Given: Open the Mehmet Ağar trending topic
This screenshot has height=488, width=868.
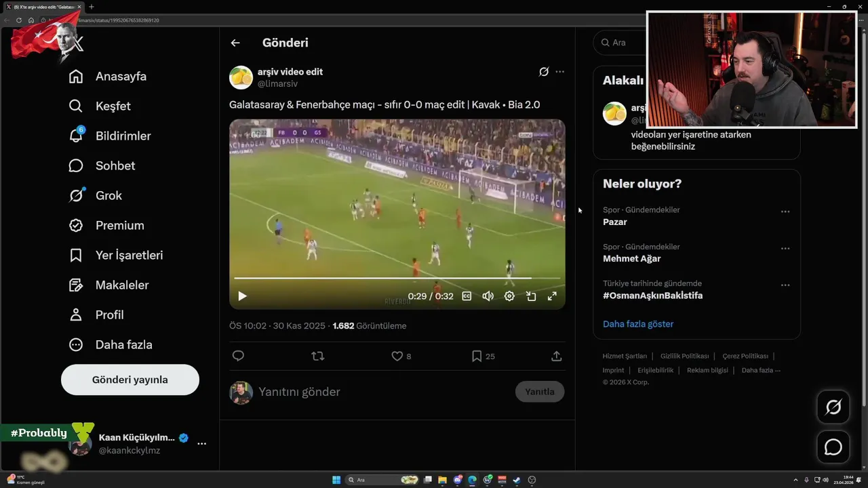Looking at the screenshot, I should [632, 258].
